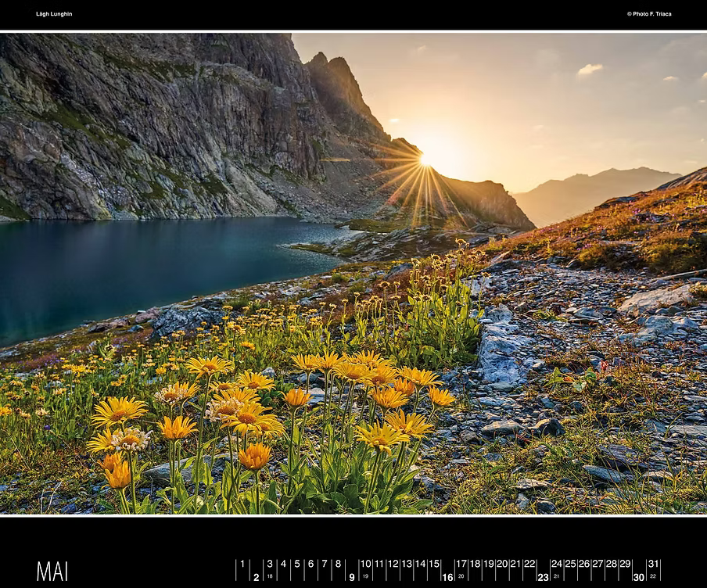Click small week number 22 under day 31
The height and width of the screenshot is (588, 707).
pyautogui.click(x=653, y=575)
